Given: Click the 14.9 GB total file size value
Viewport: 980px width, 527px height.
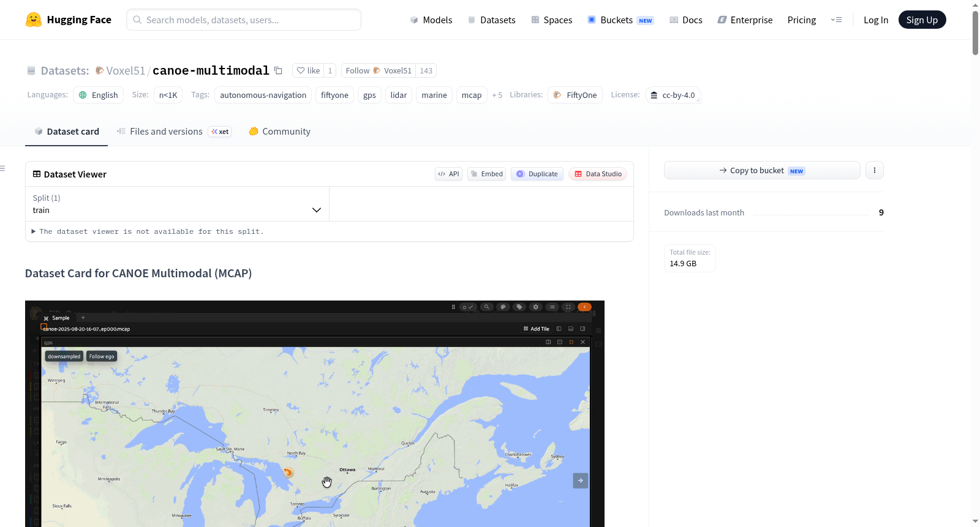Looking at the screenshot, I should tap(683, 264).
